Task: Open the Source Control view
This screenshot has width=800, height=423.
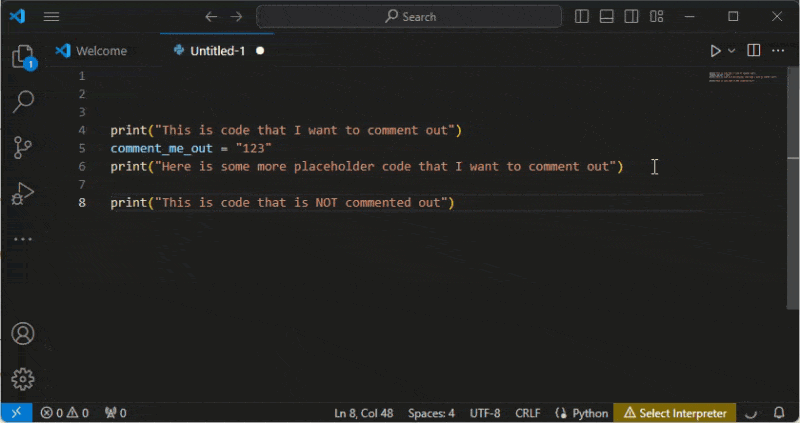Action: point(22,147)
